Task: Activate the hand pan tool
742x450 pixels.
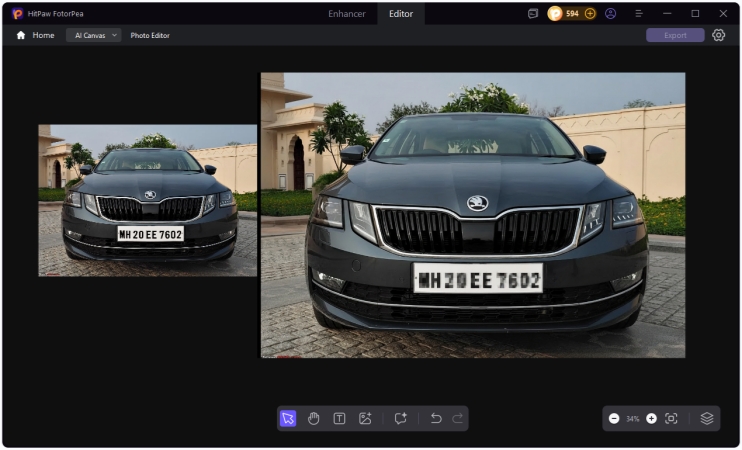Action: pyautogui.click(x=313, y=418)
